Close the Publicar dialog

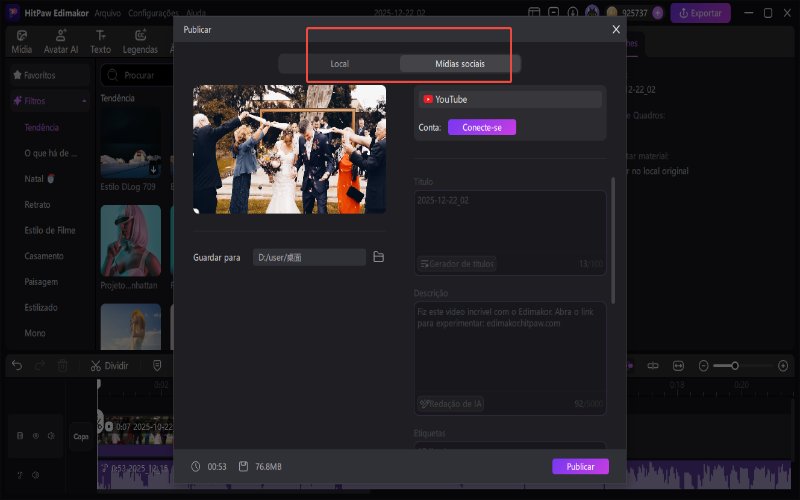tap(616, 30)
